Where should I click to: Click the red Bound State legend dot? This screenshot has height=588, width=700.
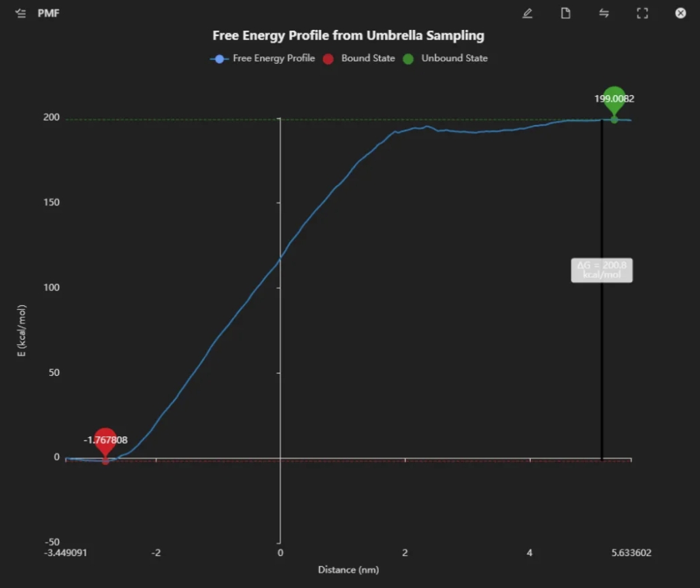point(329,59)
